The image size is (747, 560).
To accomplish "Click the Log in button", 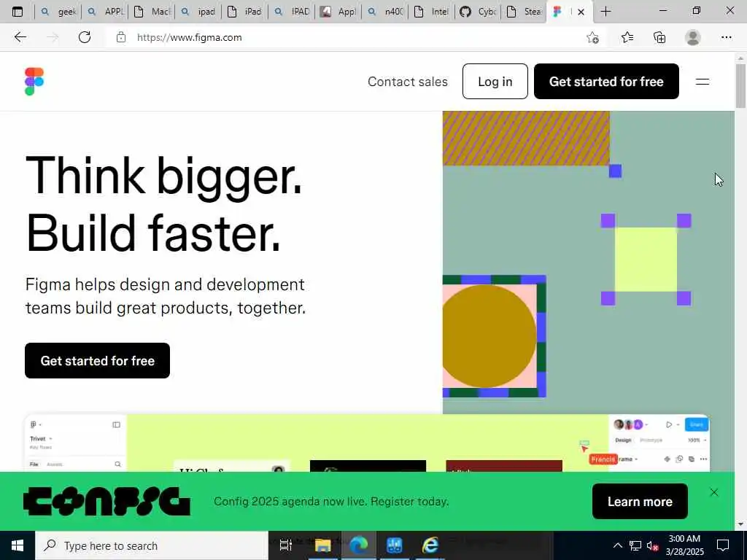I will 495,82.
